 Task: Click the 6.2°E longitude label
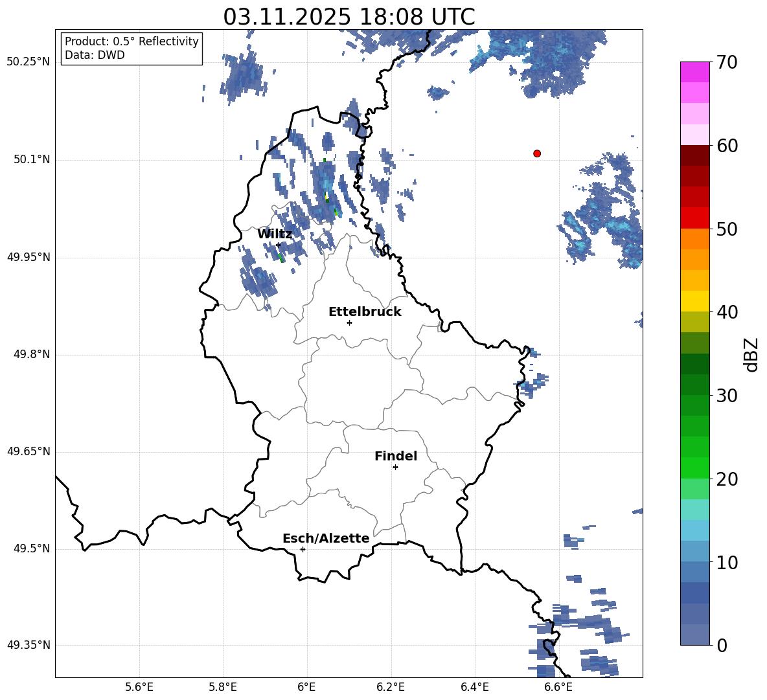pos(391,687)
